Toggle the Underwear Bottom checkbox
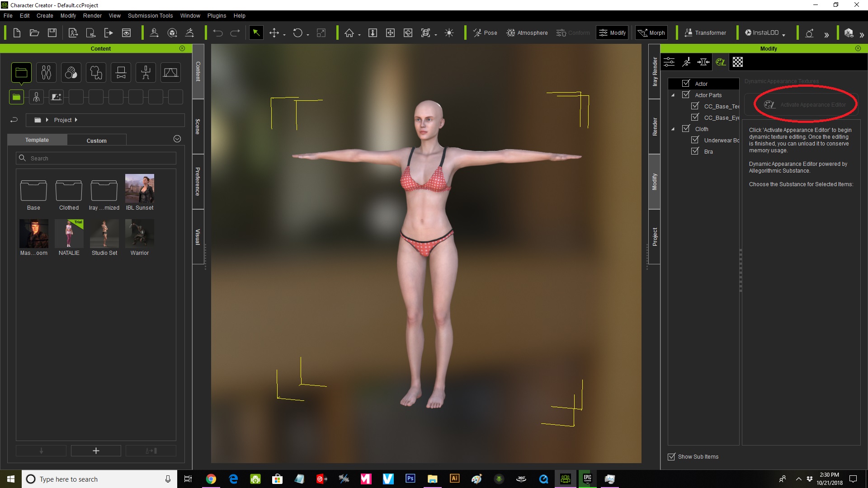Viewport: 868px width, 488px height. (695, 140)
